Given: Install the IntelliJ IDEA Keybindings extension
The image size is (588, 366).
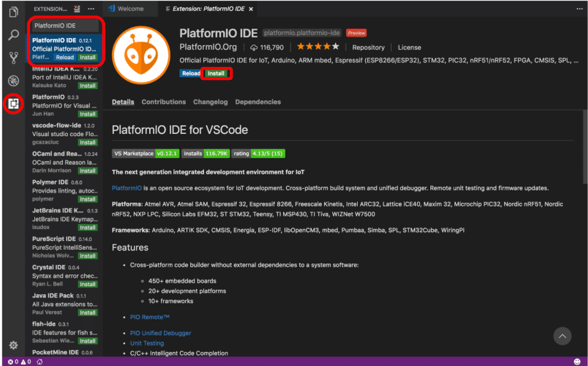Looking at the screenshot, I should (87, 86).
